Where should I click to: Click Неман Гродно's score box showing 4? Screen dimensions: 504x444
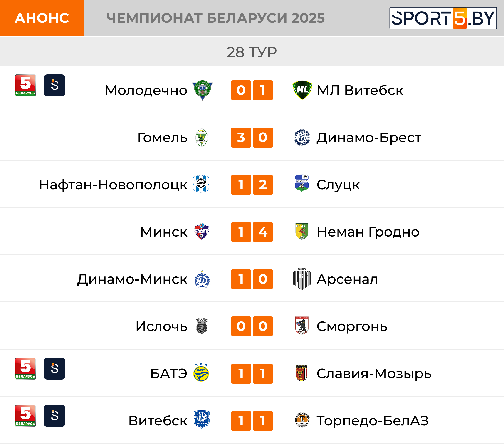263,232
